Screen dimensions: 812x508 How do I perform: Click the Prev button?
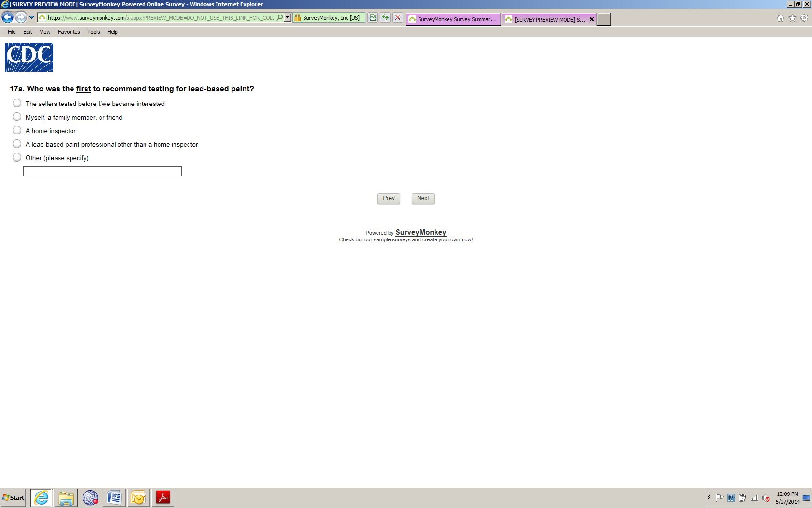click(389, 198)
